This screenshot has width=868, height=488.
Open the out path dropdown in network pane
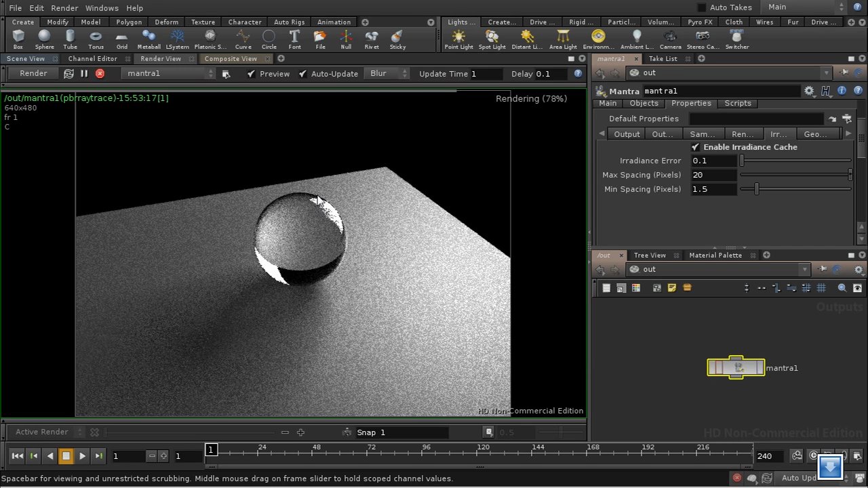click(x=804, y=269)
